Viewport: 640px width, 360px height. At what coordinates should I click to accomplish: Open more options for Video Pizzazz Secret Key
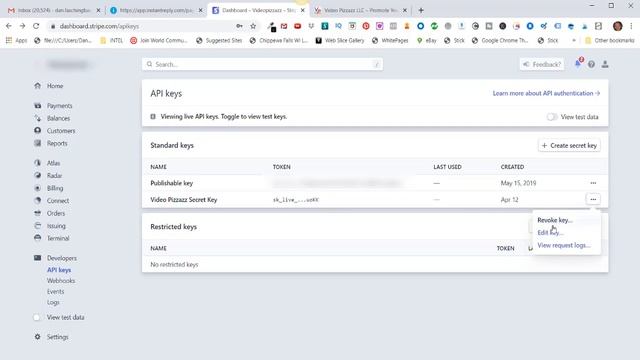coord(593,199)
